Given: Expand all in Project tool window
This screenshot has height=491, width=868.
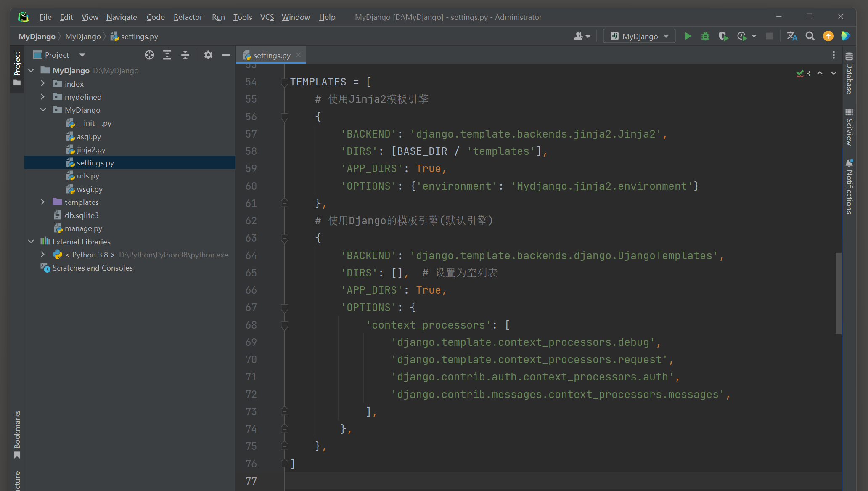Looking at the screenshot, I should click(167, 55).
